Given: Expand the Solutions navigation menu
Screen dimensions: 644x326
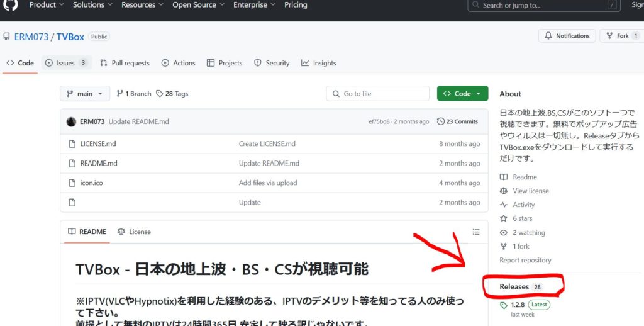Looking at the screenshot, I should click(92, 5).
